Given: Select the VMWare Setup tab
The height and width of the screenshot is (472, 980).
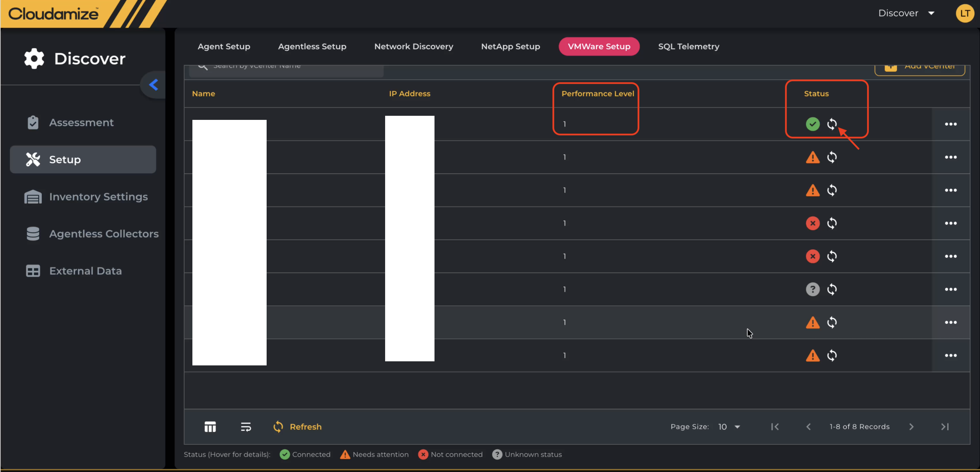Looking at the screenshot, I should tap(599, 46).
